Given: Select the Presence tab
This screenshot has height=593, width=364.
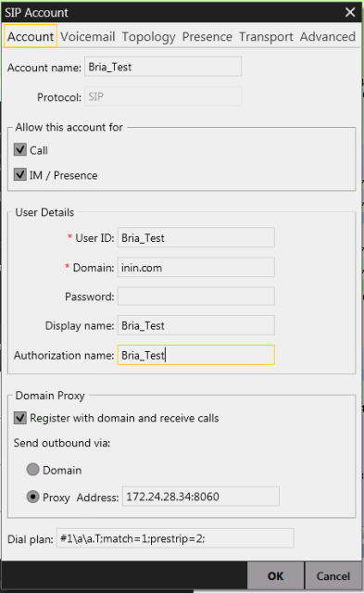Looking at the screenshot, I should tap(207, 37).
